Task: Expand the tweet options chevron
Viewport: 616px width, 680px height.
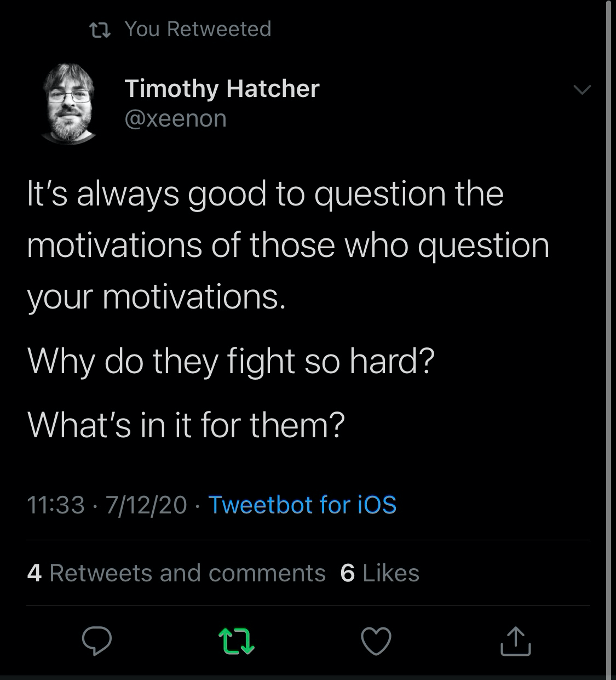Action: [582, 89]
